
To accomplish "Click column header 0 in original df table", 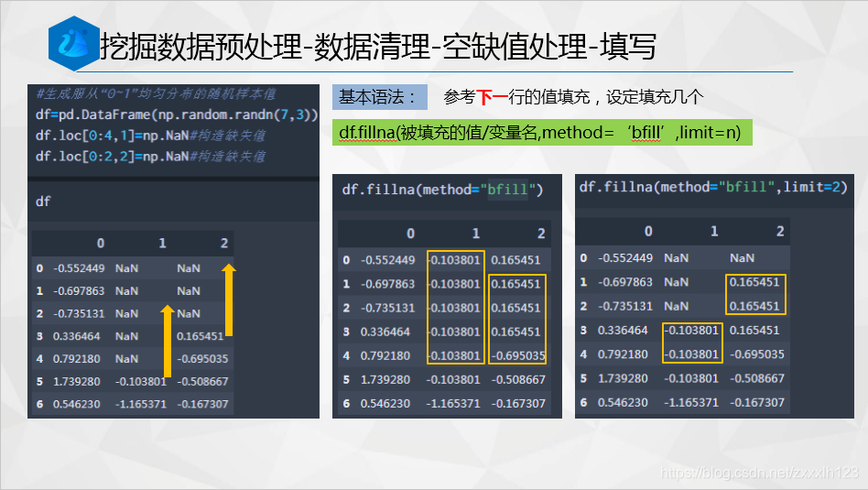I will [100, 243].
